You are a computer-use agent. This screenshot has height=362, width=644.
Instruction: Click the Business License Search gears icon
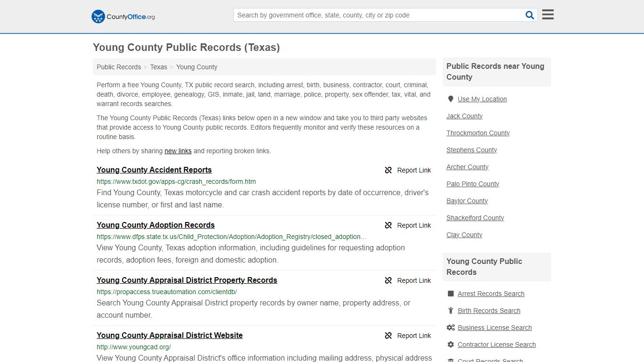[x=451, y=328]
